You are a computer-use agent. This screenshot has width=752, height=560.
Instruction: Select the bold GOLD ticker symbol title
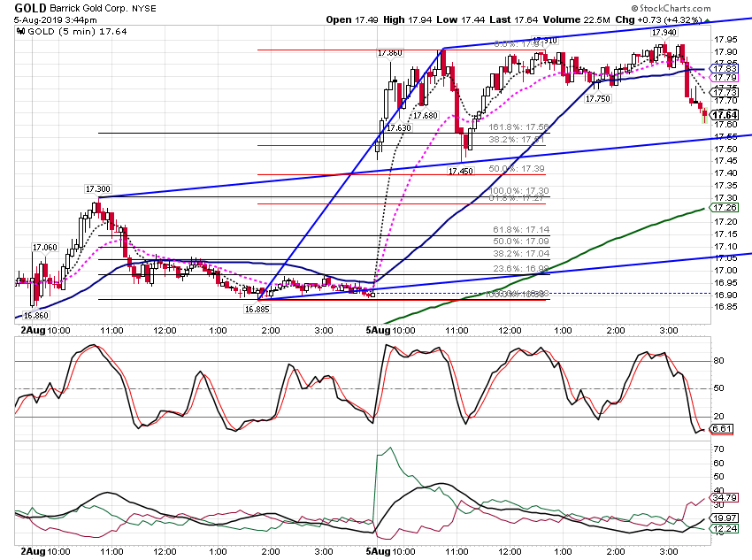[31, 8]
